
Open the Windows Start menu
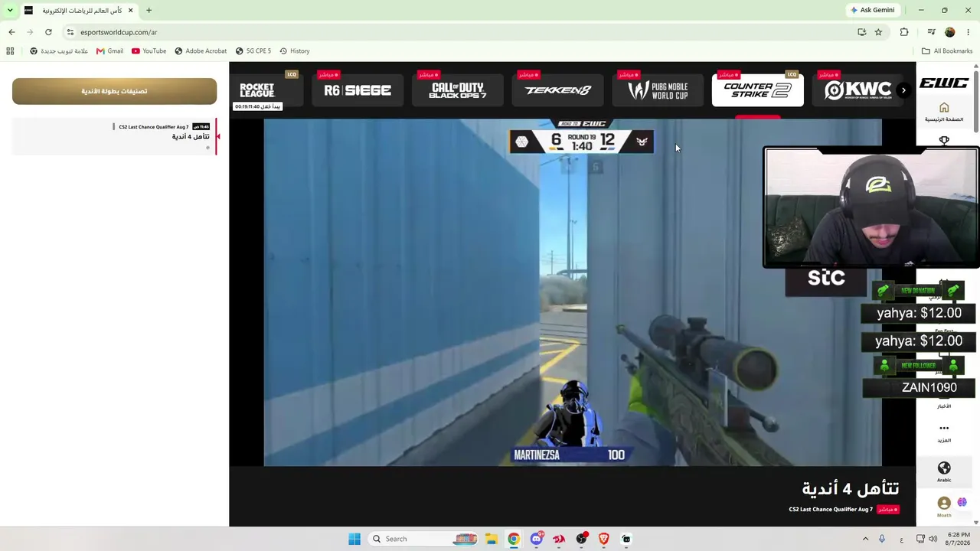point(354,539)
